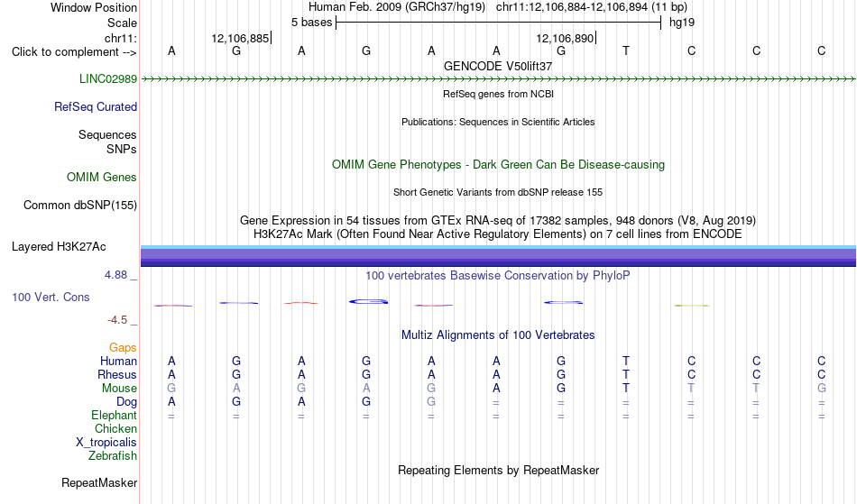Click '100 vertebrates Basewise Conservation by PhyloP' title

(498, 275)
